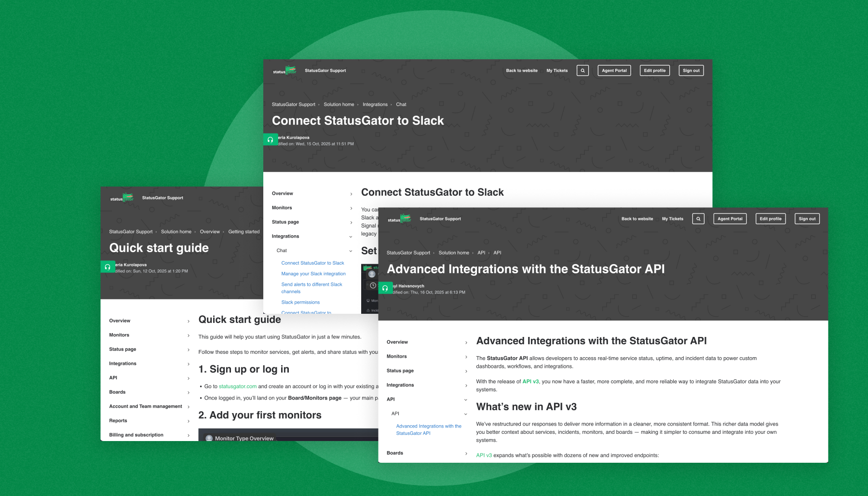This screenshot has width=868, height=496.
Task: Collapse the Chat subsection chevron
Action: [351, 251]
